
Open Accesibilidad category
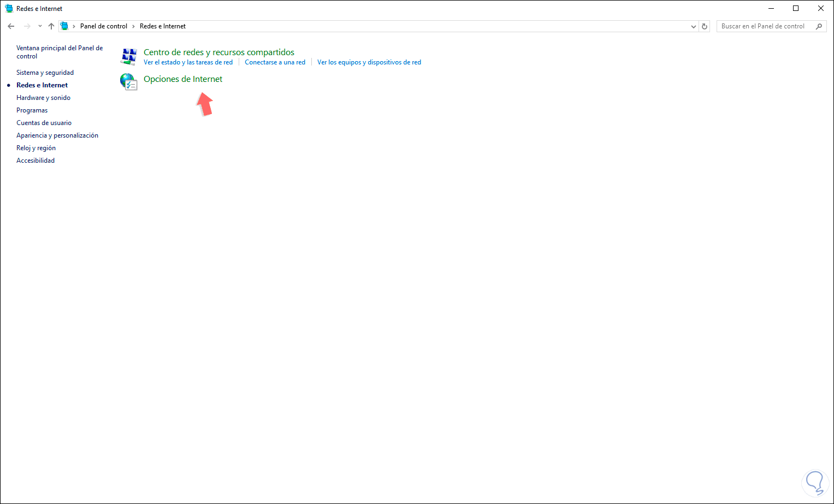point(36,161)
